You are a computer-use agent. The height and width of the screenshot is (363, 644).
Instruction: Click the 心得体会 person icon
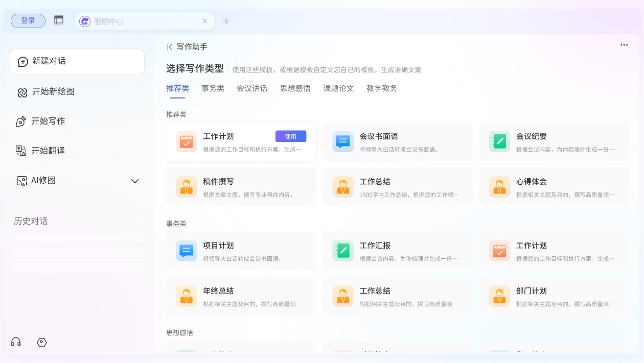pyautogui.click(x=499, y=187)
